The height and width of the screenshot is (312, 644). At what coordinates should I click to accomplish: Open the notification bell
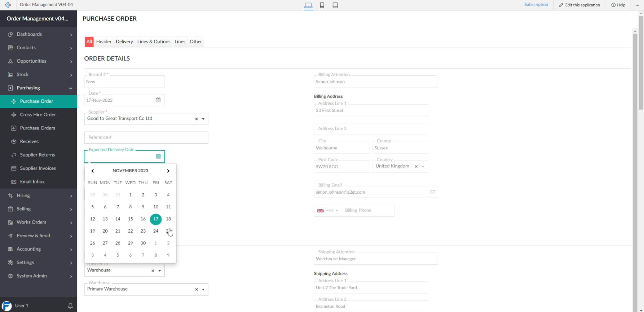click(70, 305)
